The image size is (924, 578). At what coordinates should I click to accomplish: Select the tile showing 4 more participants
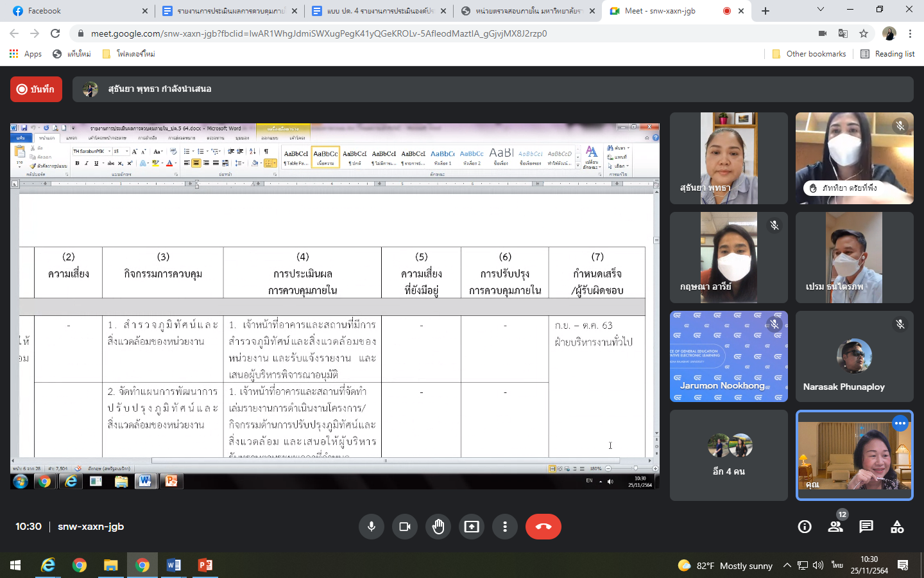tap(728, 455)
